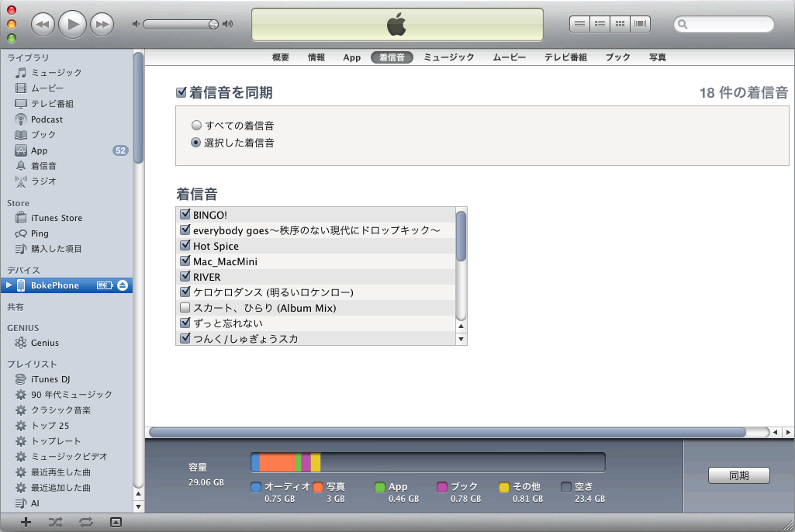
Task: Adjust the volume slider knob
Action: [213, 24]
